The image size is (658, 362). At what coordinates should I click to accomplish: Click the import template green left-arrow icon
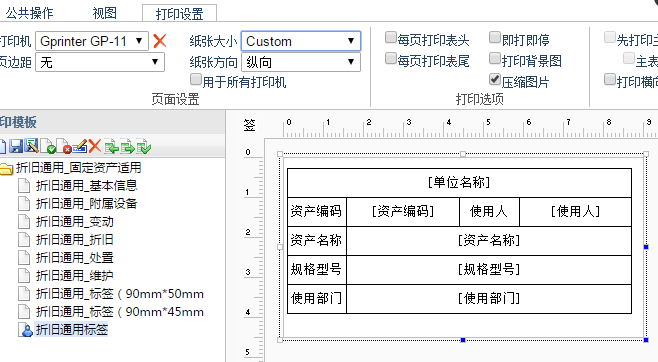click(x=111, y=146)
